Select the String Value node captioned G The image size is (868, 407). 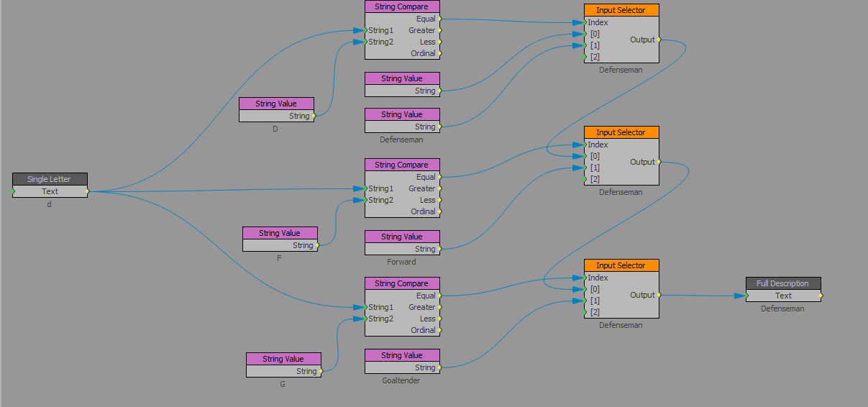[x=283, y=359]
